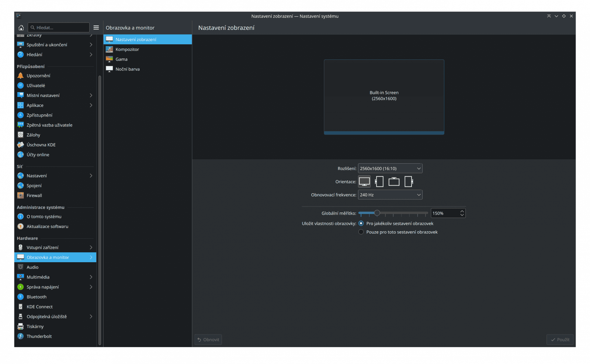The width and height of the screenshot is (590, 364).
Task: Expand Vstupní zařízení submenu arrow
Action: [x=91, y=247]
